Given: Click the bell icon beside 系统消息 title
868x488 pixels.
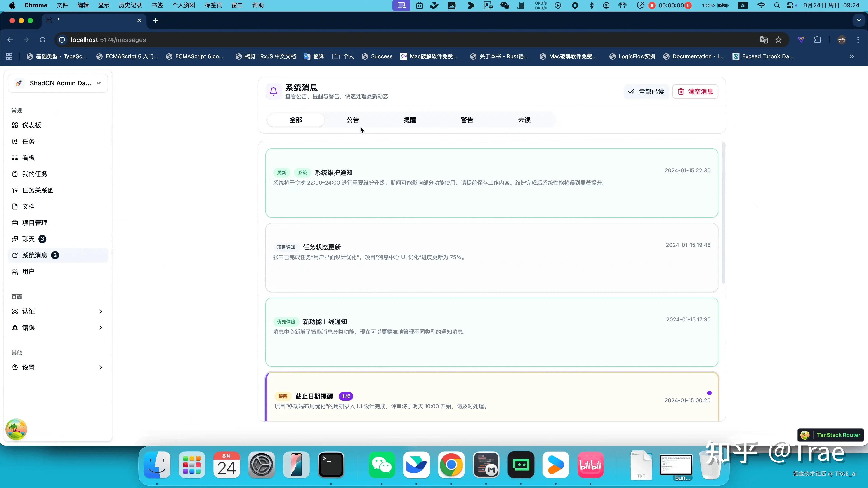Looking at the screenshot, I should 274,91.
